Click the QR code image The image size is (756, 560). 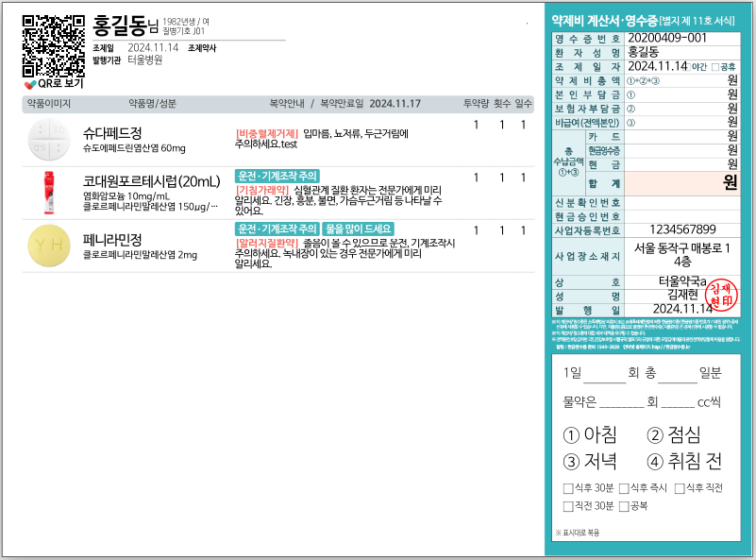[54, 46]
